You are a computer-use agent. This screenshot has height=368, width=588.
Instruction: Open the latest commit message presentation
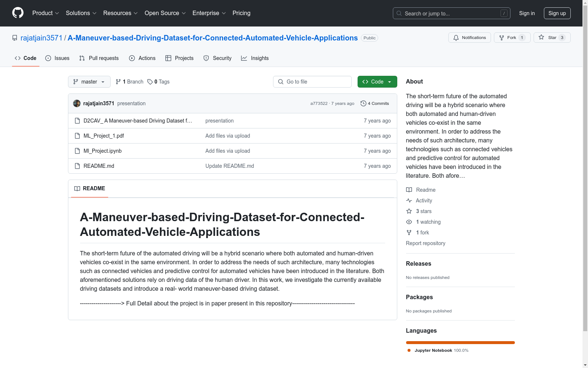pos(132,103)
